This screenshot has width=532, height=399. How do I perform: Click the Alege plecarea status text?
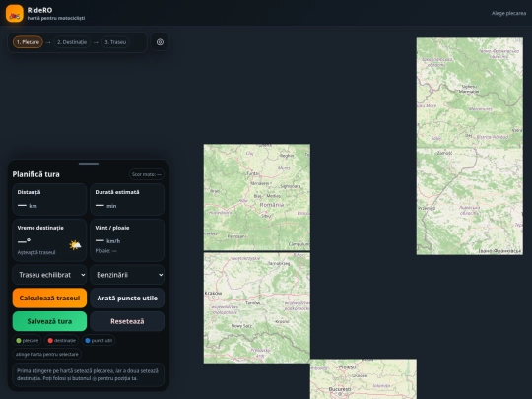(508, 13)
